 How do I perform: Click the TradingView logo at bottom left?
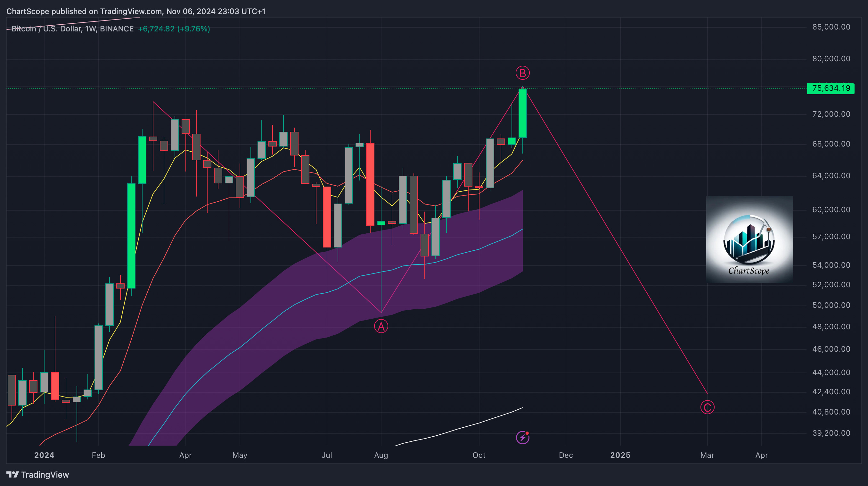click(x=38, y=474)
